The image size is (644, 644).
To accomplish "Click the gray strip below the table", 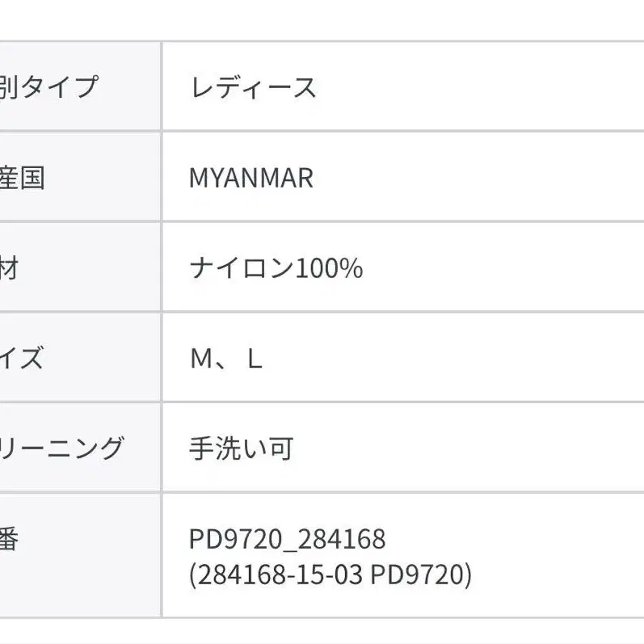I will pos(323,633).
